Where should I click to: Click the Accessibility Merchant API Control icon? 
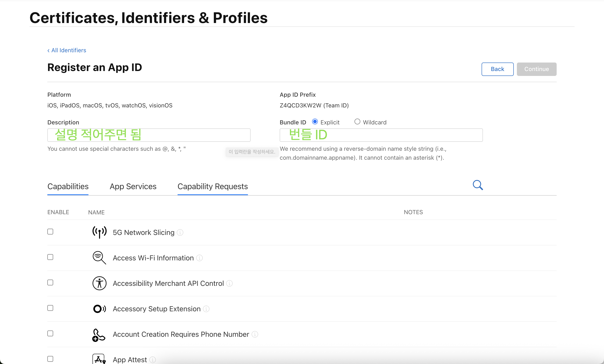tap(99, 283)
